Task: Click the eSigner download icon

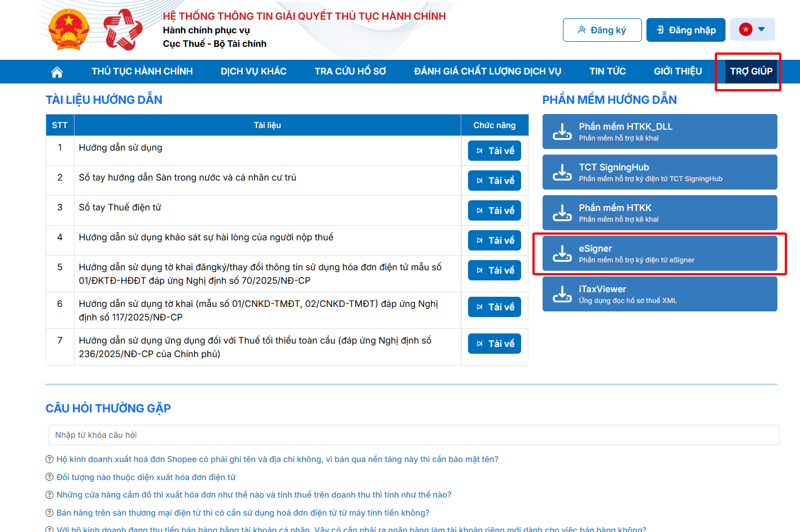Action: pyautogui.click(x=562, y=253)
